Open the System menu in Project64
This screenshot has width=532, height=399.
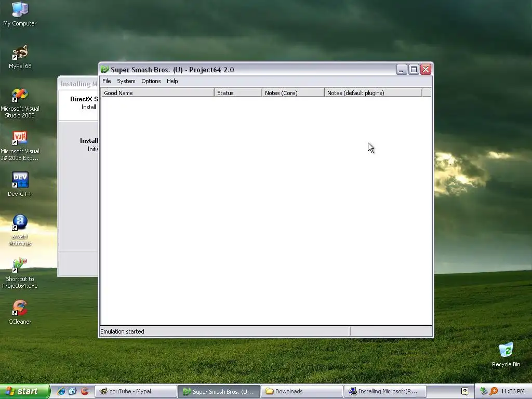point(126,81)
